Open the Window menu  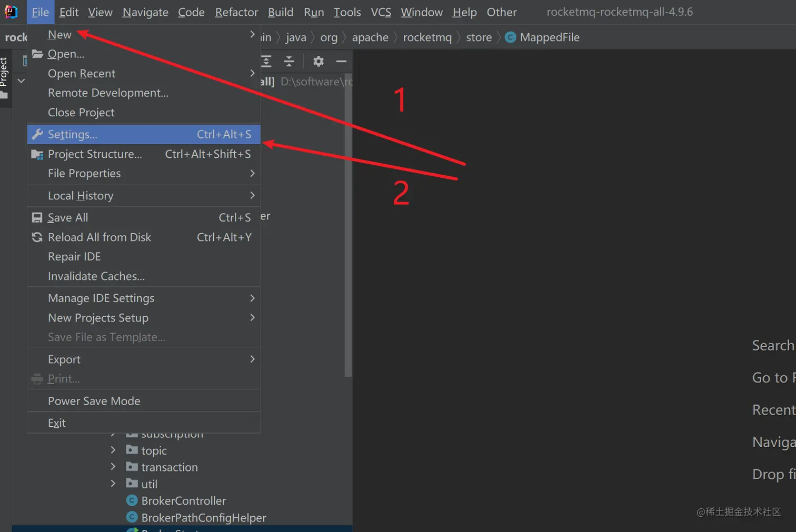coord(422,12)
